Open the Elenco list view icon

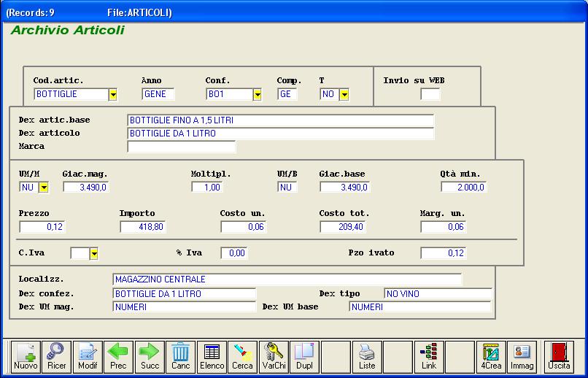(212, 357)
